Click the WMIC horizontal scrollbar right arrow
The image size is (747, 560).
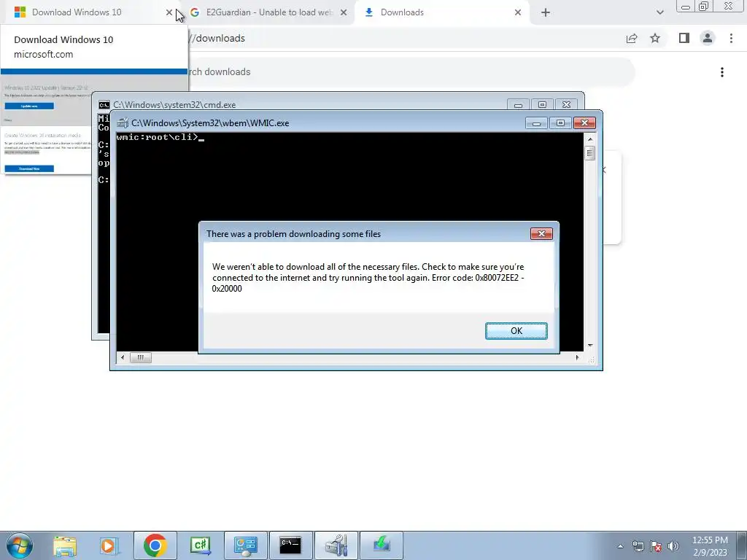coord(578,357)
